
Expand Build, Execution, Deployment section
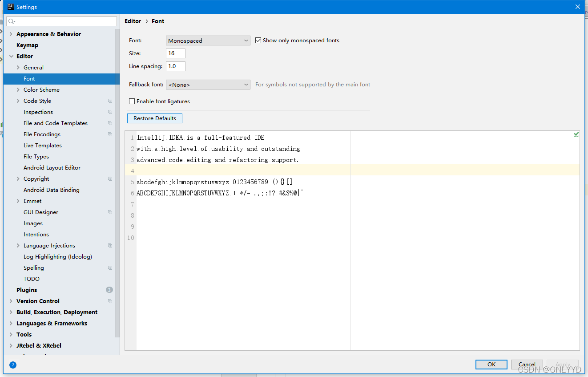[x=11, y=312]
